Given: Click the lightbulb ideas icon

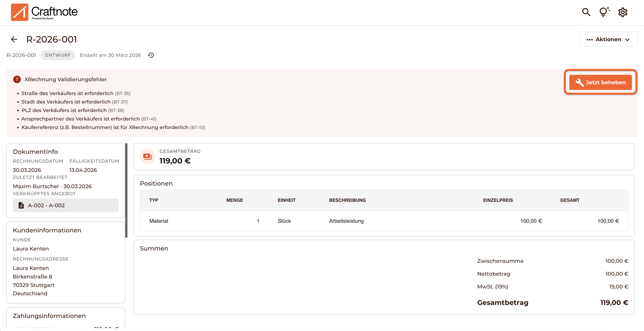Looking at the screenshot, I should click(x=604, y=12).
